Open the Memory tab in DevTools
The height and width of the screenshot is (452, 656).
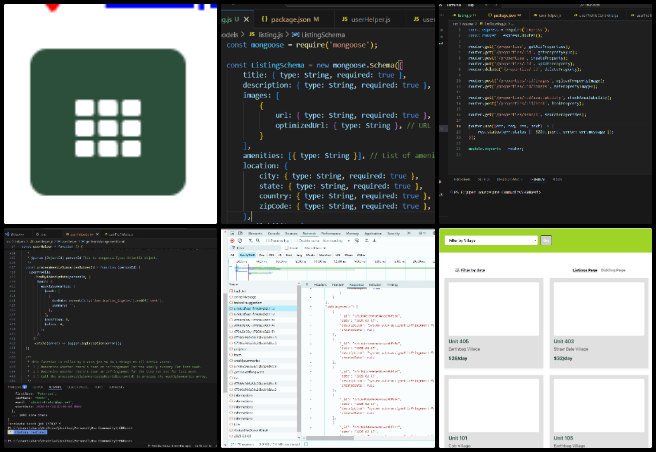pos(352,234)
